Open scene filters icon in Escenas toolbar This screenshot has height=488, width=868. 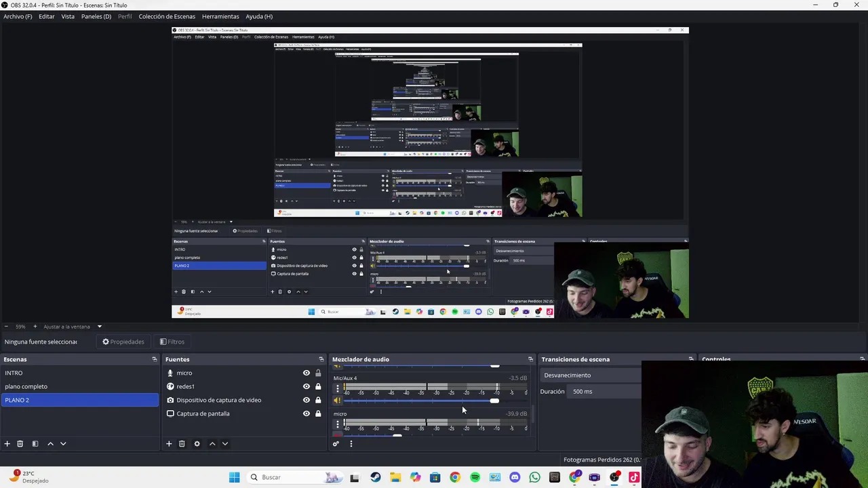coord(35,444)
